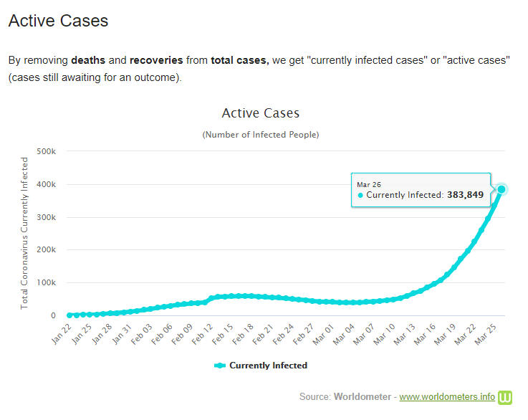This screenshot has height=420, width=528.
Task: Click the '(Number of Infected People)' subtitle
Action: 261,135
